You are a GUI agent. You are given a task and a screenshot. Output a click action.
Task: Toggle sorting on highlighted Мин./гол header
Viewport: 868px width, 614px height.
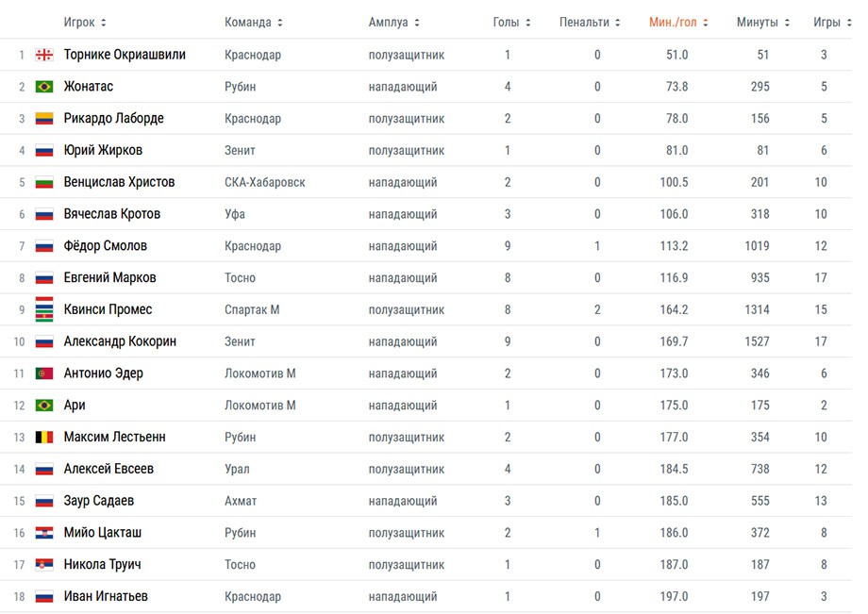[678, 23]
